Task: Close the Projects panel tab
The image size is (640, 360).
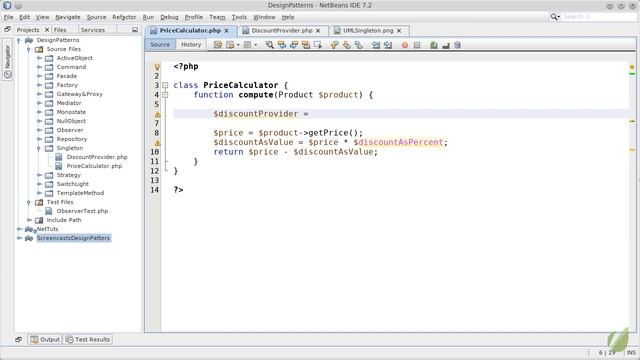Action: tap(47, 30)
